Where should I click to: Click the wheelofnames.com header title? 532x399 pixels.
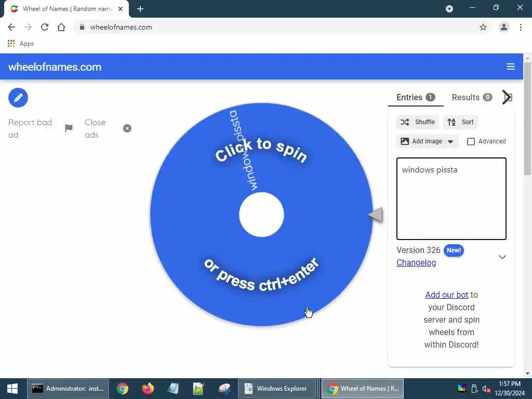[55, 67]
